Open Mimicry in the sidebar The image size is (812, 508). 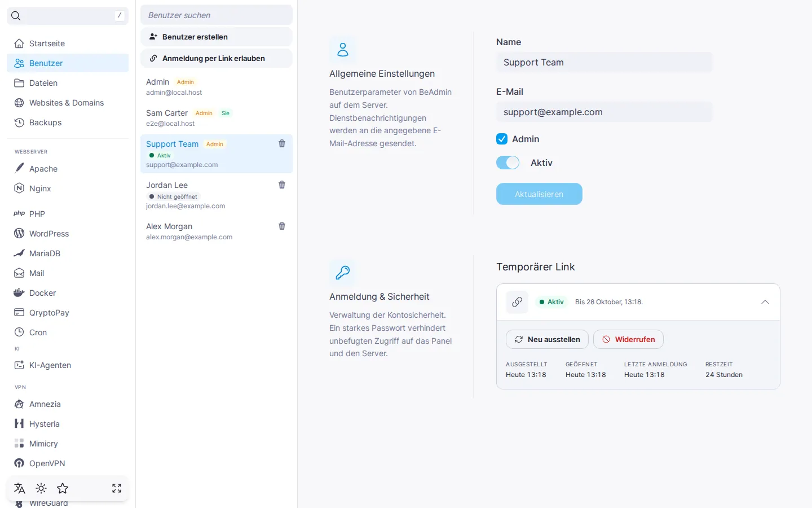tap(68, 444)
